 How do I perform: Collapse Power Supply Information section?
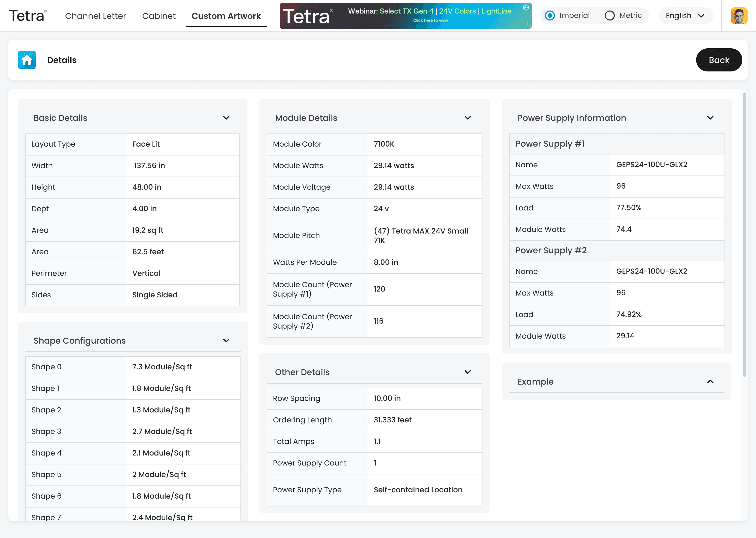[x=710, y=118]
